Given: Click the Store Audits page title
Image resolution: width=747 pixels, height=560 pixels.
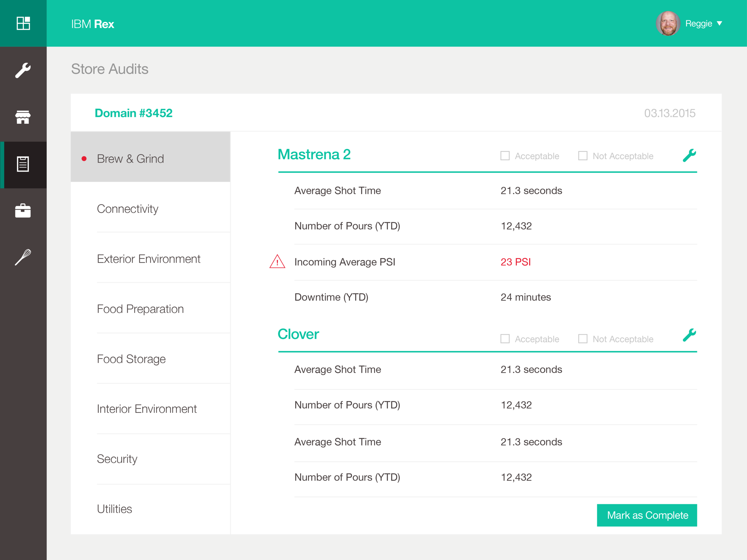Looking at the screenshot, I should [x=110, y=69].
